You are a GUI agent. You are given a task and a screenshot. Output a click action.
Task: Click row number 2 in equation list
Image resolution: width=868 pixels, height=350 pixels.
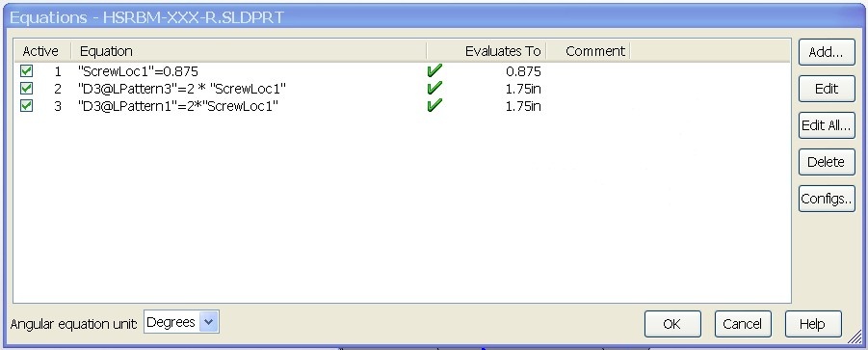click(58, 89)
